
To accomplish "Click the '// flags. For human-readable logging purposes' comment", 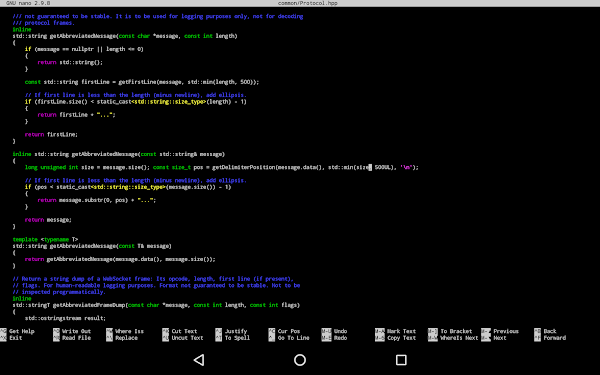I will click(156, 285).
